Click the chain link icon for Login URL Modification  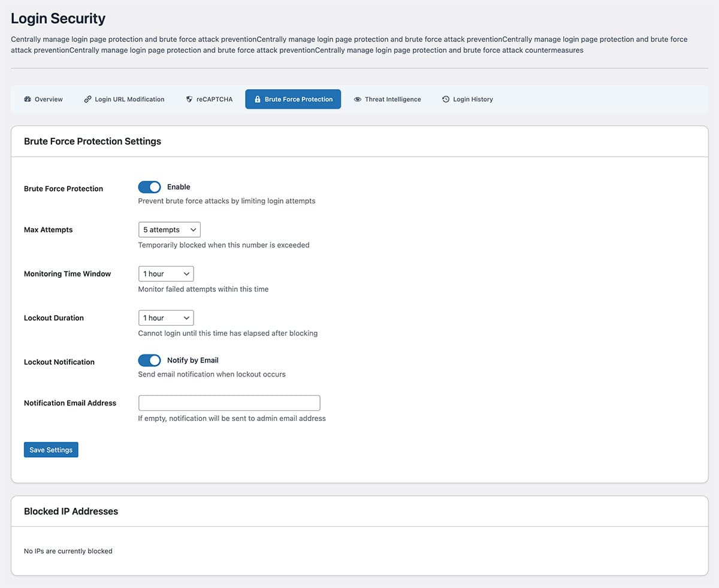[x=87, y=99]
